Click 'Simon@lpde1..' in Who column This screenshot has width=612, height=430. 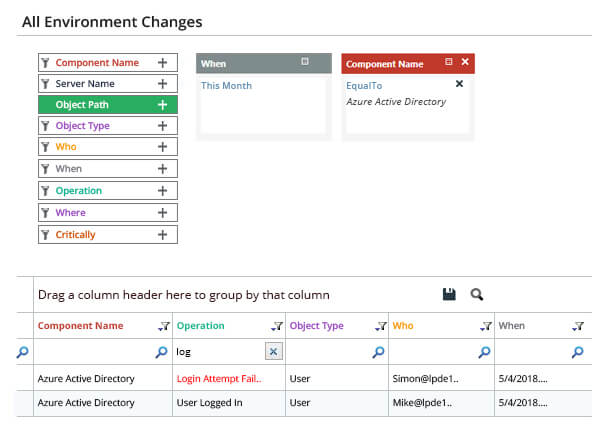[425, 378]
